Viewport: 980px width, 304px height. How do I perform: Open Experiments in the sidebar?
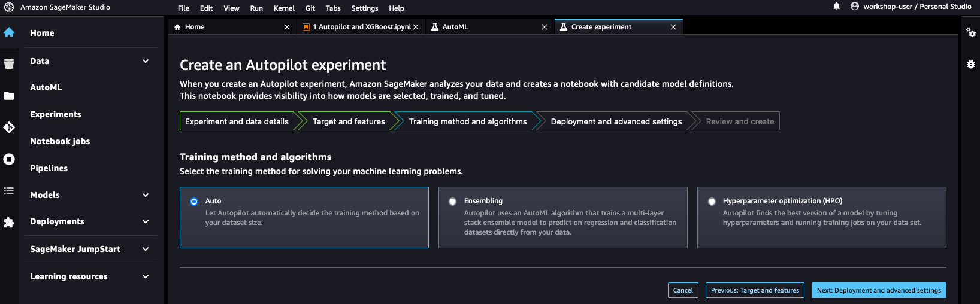click(x=56, y=114)
